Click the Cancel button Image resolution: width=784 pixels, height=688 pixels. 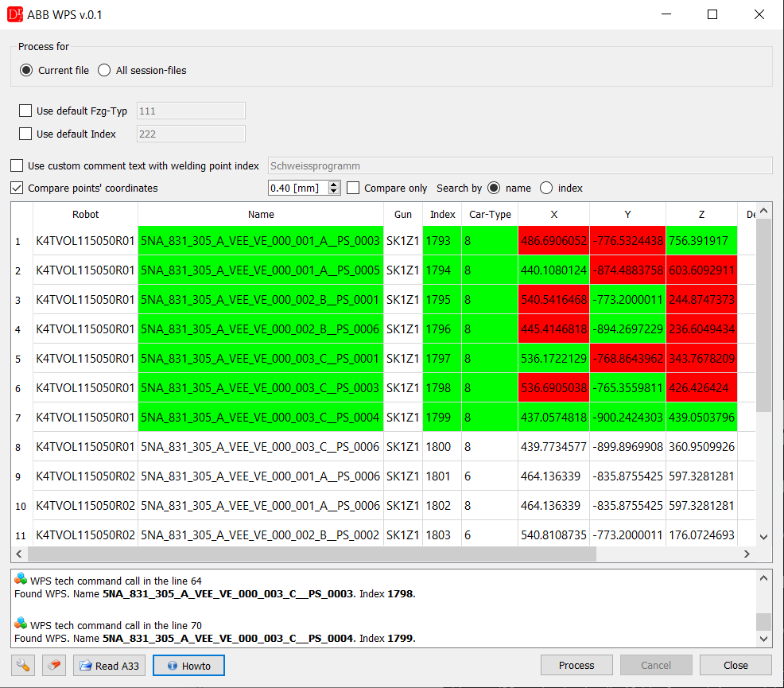click(x=656, y=665)
